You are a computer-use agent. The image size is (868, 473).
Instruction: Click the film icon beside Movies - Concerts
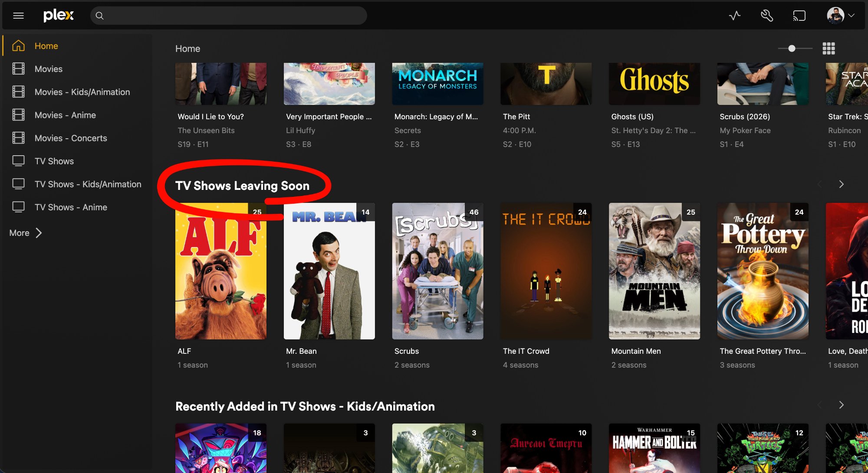click(18, 138)
